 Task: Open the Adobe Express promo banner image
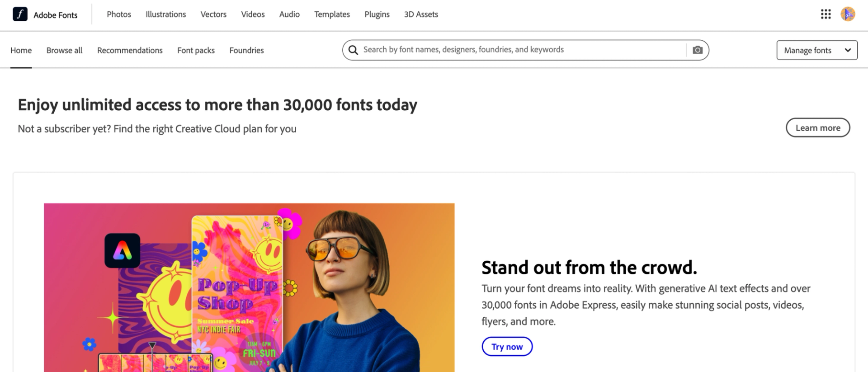point(249,287)
